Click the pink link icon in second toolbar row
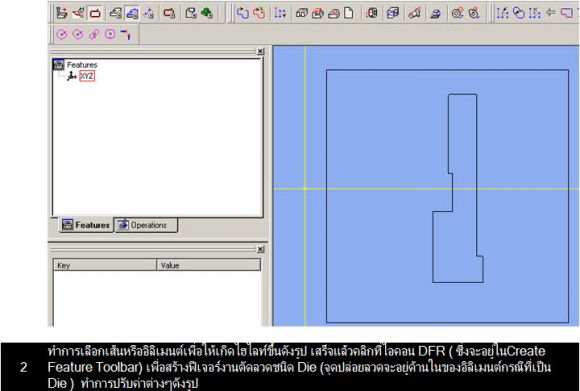This screenshot has width=580, height=391. 94,34
